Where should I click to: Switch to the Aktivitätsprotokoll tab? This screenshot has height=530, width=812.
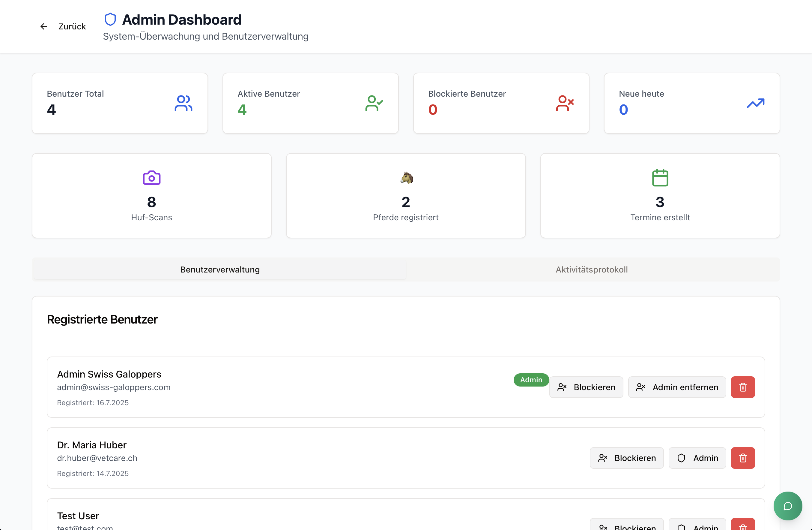coord(592,270)
